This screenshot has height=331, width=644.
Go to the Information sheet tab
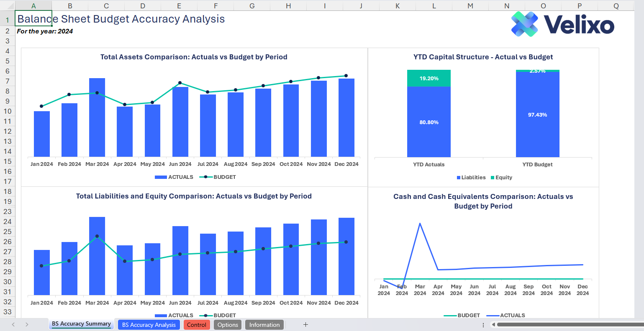pyautogui.click(x=264, y=325)
